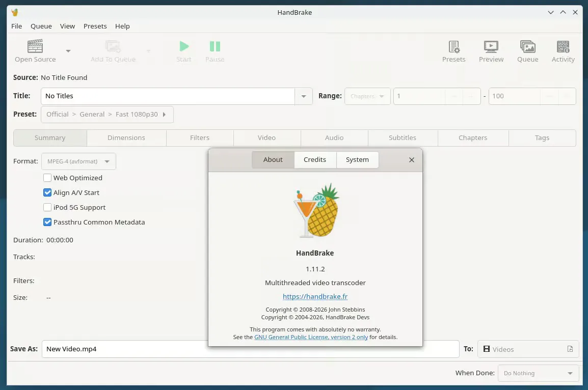Switch to the Filters tab
The width and height of the screenshot is (588, 390).
[200, 138]
